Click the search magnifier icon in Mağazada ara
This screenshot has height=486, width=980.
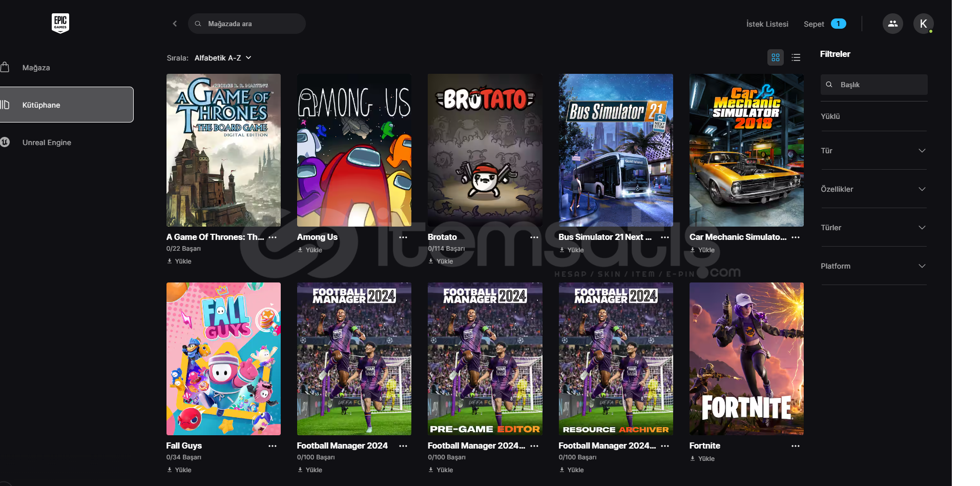click(198, 24)
